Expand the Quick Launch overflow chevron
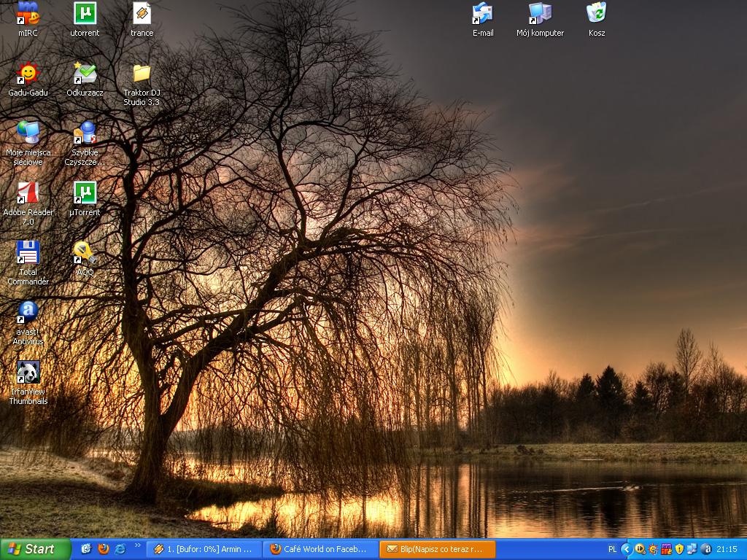The image size is (747, 560). [137, 545]
